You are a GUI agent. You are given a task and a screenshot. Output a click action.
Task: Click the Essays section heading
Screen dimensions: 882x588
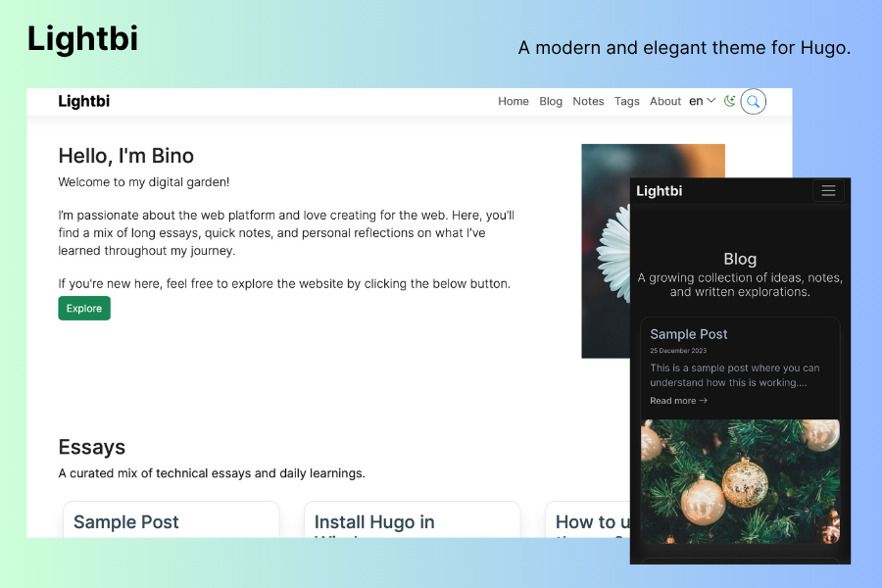point(92,447)
